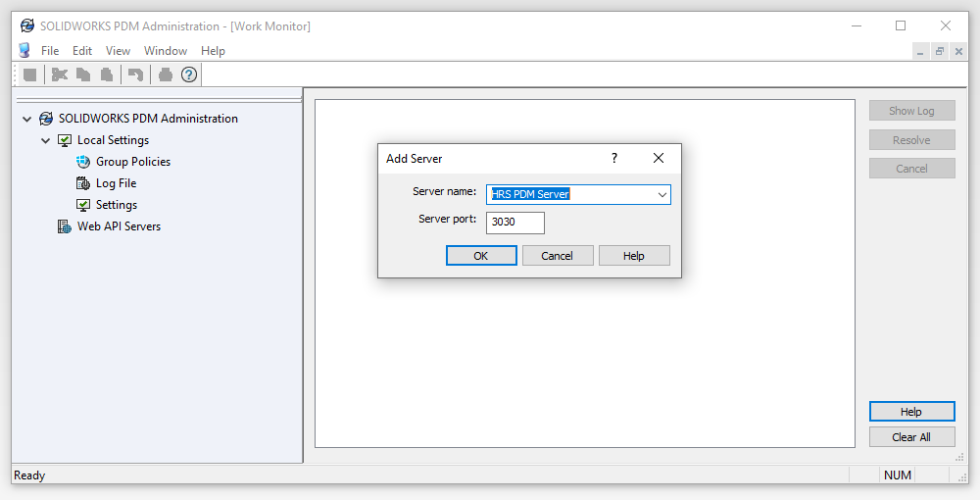Select Settings under Local Settings

tap(117, 205)
